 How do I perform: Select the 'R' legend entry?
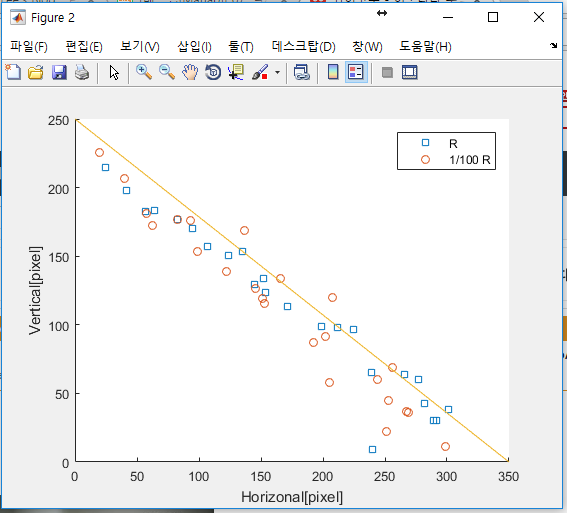point(453,144)
